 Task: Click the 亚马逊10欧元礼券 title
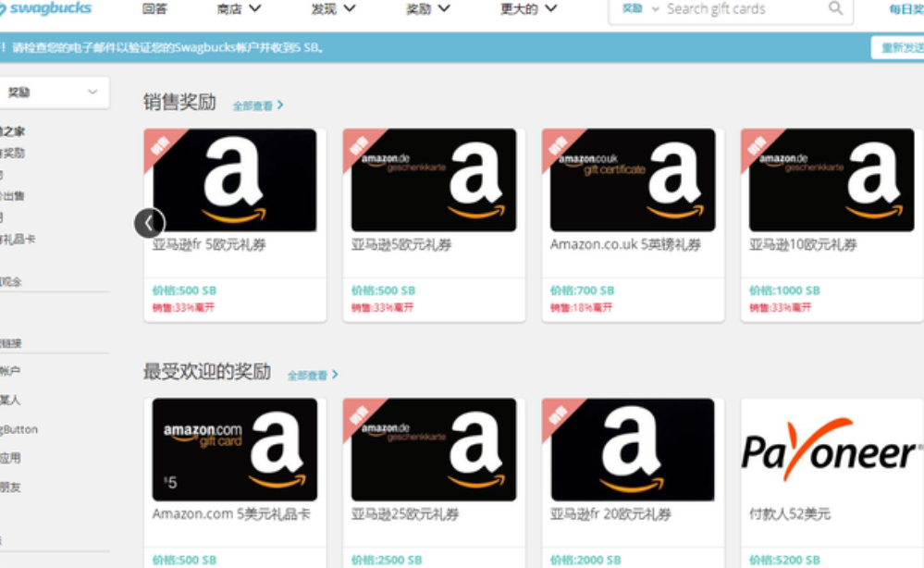coord(803,244)
